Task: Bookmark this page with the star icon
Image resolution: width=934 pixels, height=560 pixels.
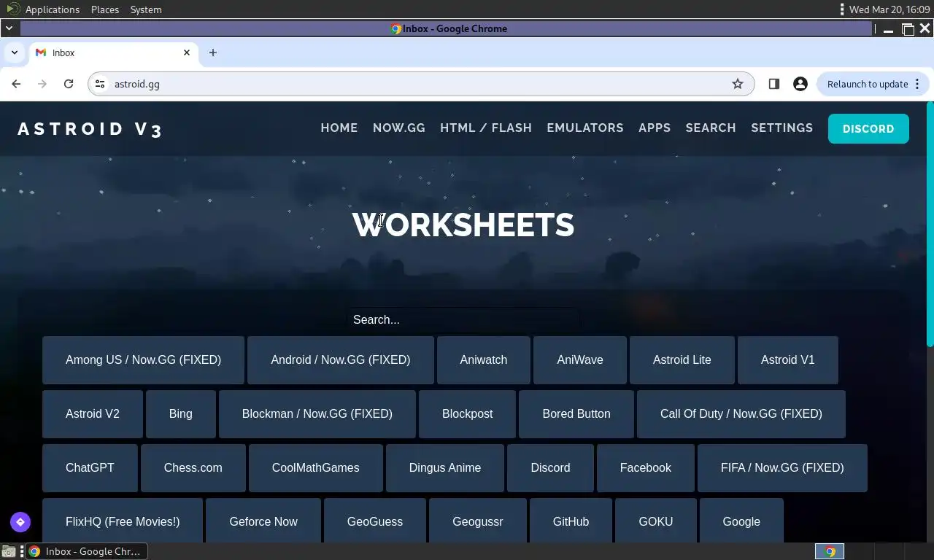Action: (738, 84)
